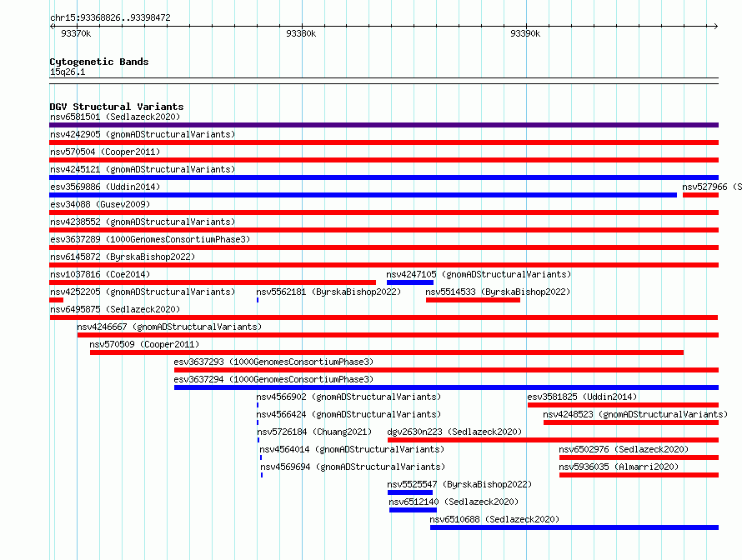Screen dimensions: 742x560
Task: Open nsv6145872 (ByrskaBishop2022) label
Action: [x=123, y=257]
